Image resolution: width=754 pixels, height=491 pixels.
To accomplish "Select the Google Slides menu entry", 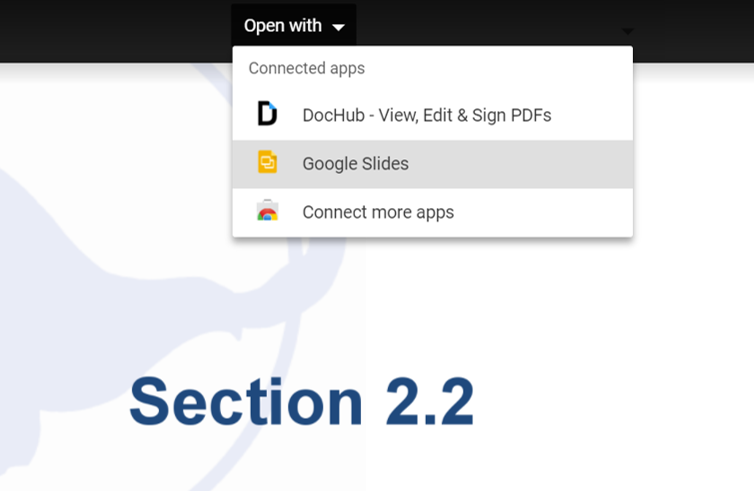I will [355, 164].
